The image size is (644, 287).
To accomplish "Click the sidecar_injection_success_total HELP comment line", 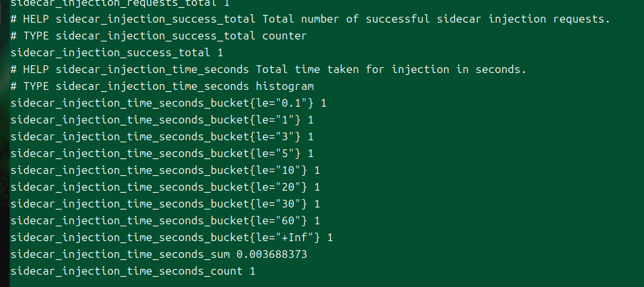I will (311, 19).
